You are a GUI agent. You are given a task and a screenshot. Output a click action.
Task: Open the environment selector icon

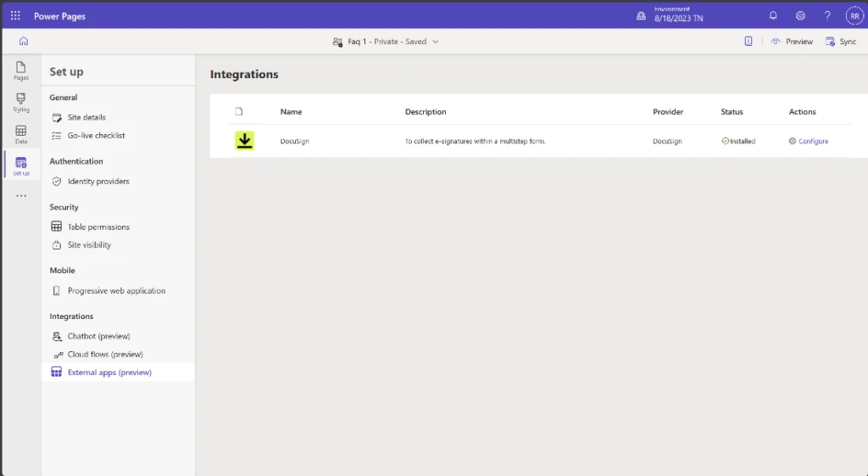pos(641,16)
